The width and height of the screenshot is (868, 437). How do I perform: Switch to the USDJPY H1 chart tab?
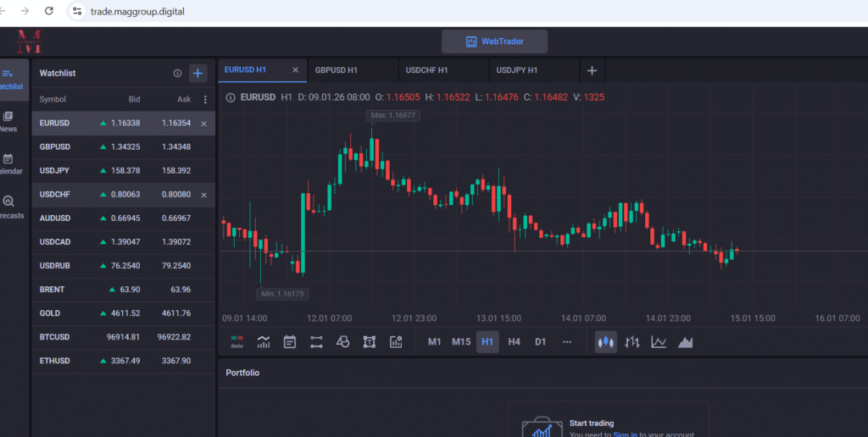click(517, 70)
